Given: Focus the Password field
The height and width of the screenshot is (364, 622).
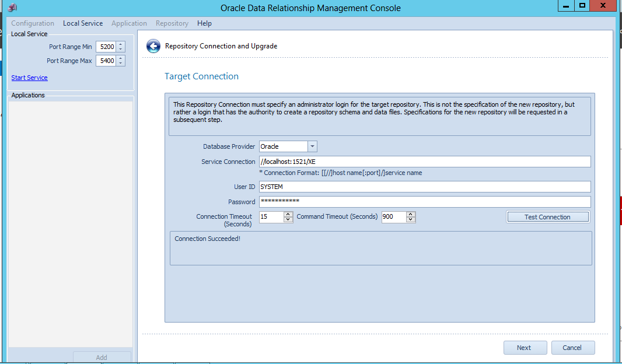Looking at the screenshot, I should click(425, 202).
